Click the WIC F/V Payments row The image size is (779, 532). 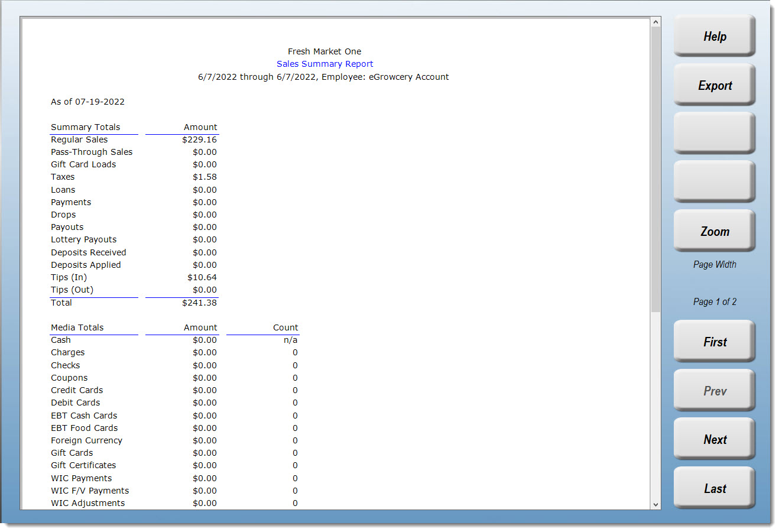click(90, 491)
